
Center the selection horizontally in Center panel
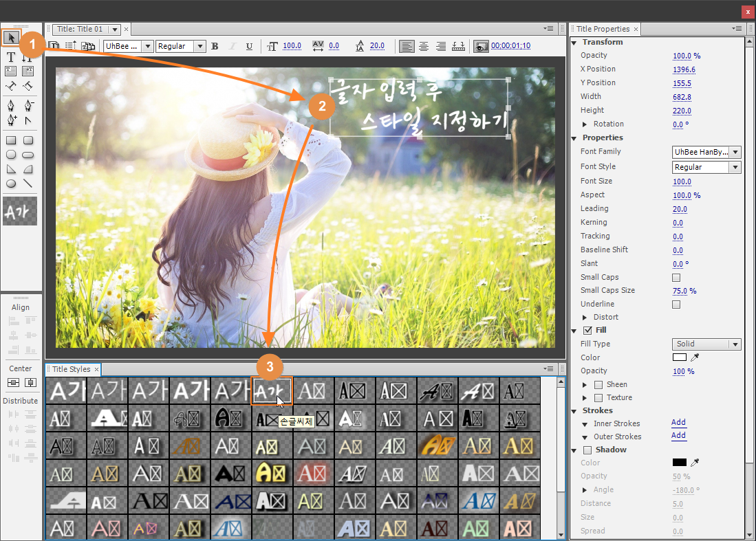tap(30, 382)
